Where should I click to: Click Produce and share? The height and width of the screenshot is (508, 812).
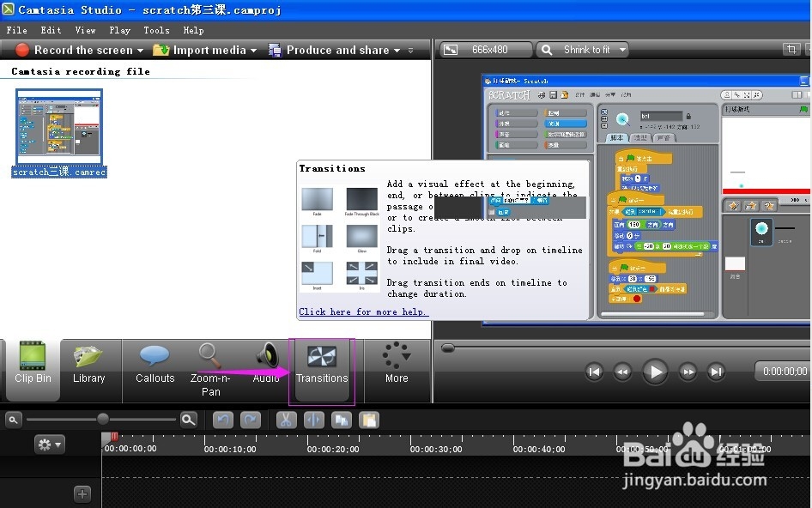[x=329, y=50]
